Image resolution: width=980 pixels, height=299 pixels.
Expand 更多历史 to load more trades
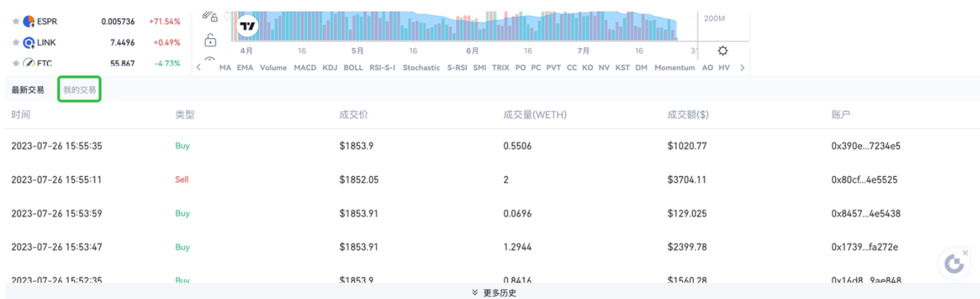[x=493, y=292]
